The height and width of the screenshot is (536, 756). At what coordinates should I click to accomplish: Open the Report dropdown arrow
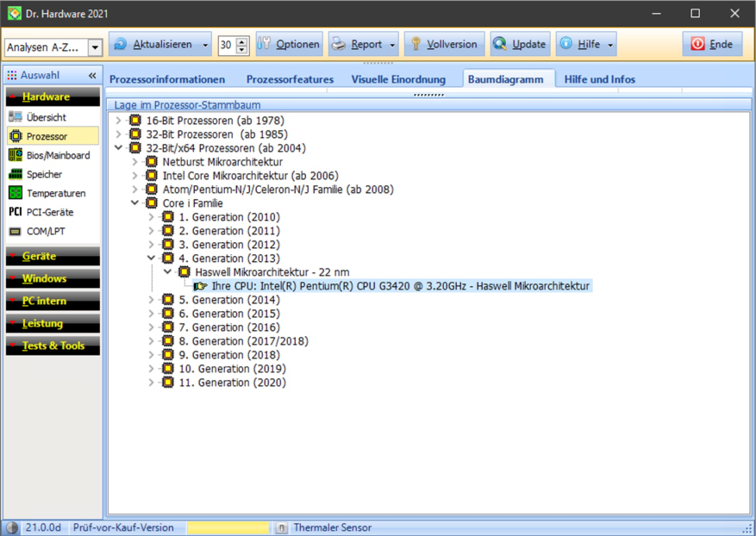pyautogui.click(x=393, y=45)
